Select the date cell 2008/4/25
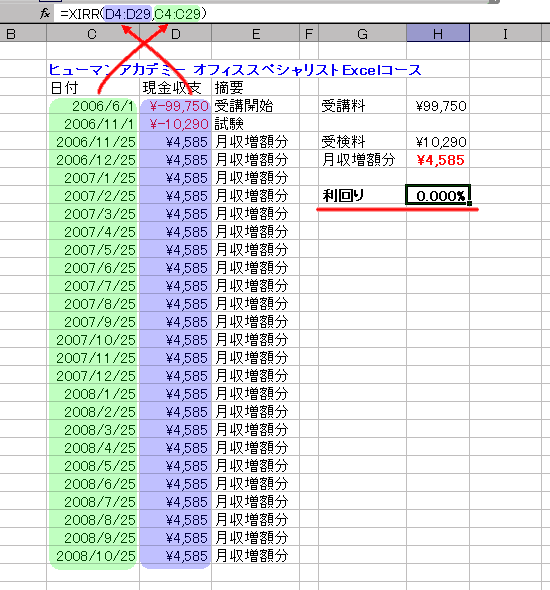Viewport: 550px width, 590px height. [93, 448]
